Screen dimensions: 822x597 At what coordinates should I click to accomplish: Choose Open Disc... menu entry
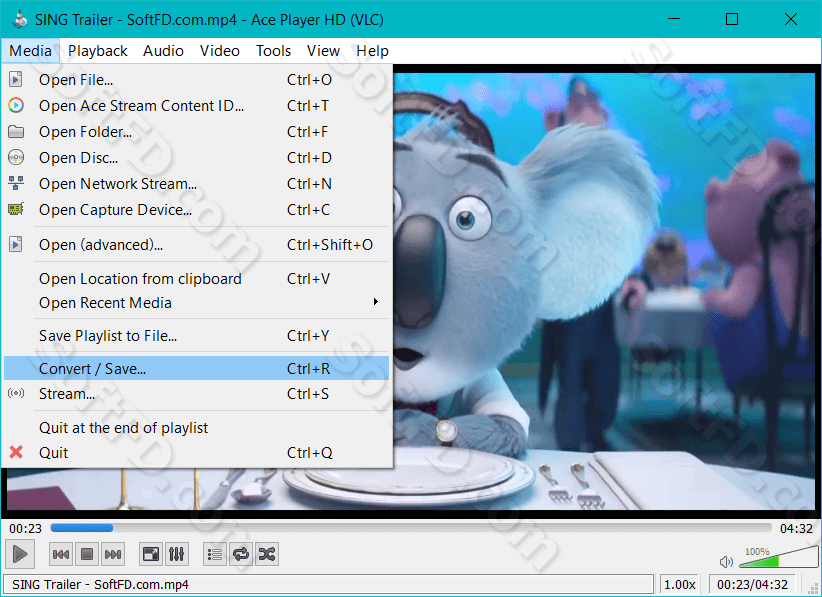tap(196, 158)
